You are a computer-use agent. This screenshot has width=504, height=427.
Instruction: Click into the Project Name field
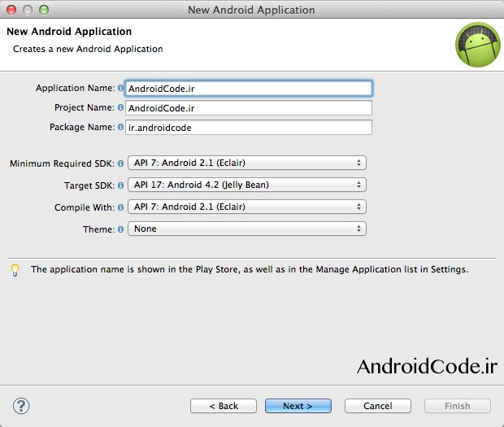(249, 107)
